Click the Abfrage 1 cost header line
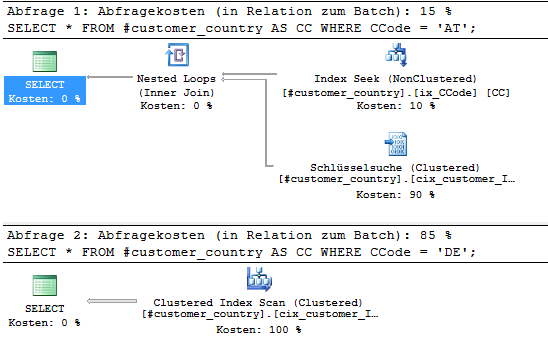Screen dimensions: 548x361 [229, 11]
